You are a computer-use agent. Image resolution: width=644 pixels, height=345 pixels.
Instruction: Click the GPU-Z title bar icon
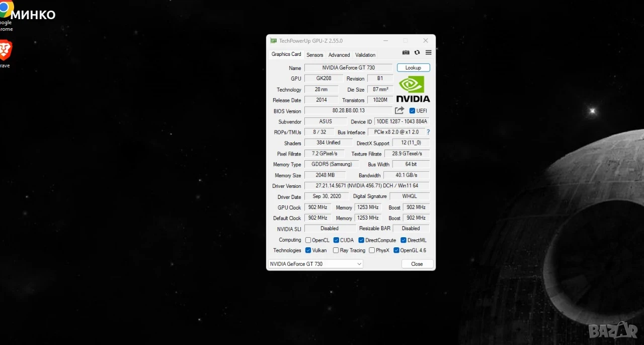[273, 41]
